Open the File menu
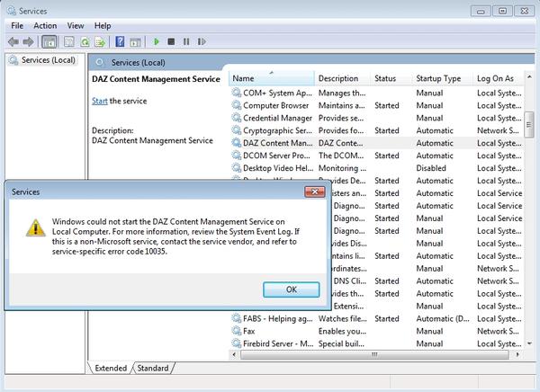540x392 pixels. pos(17,26)
